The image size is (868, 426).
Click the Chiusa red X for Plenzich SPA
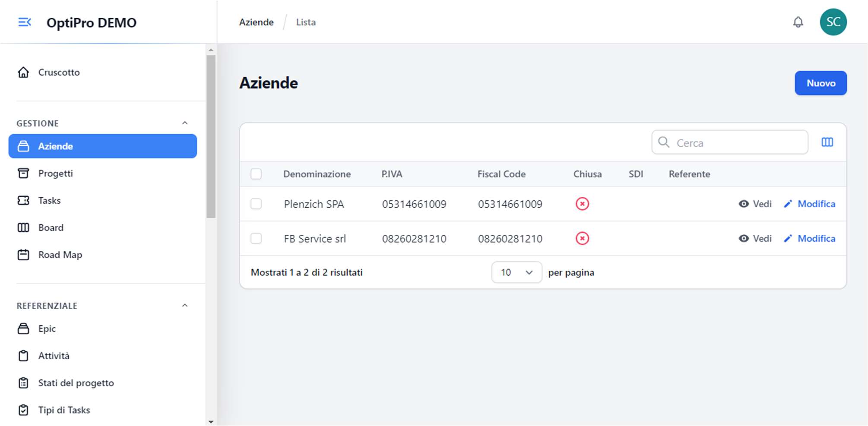click(x=582, y=204)
